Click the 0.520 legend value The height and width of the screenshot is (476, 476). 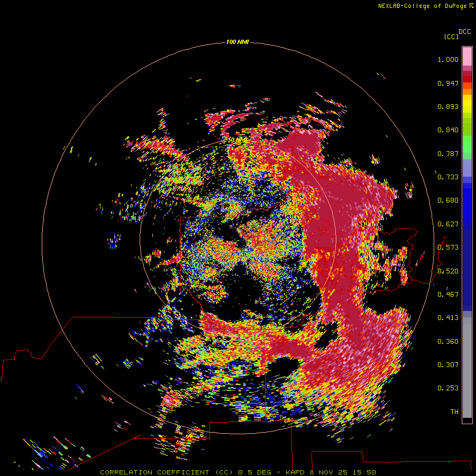click(448, 271)
